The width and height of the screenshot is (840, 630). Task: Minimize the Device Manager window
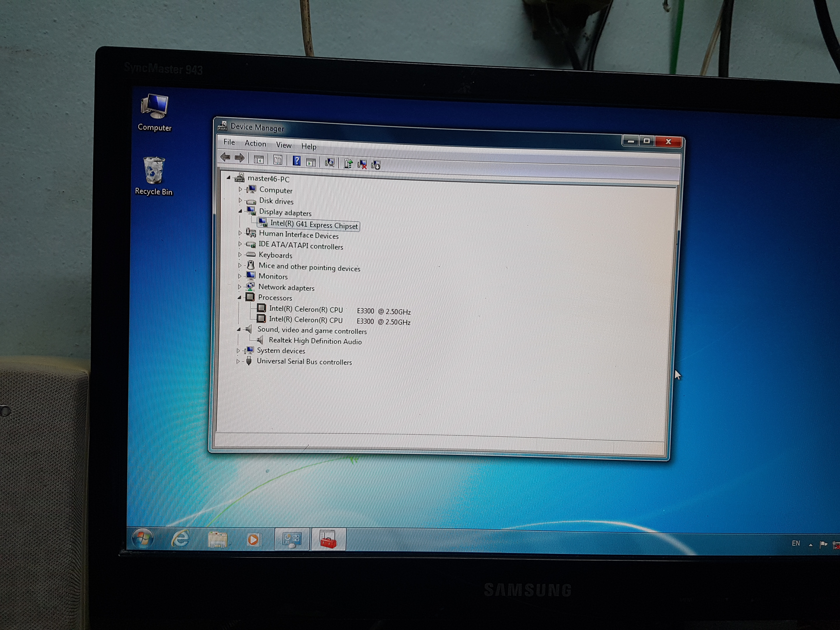[631, 141]
